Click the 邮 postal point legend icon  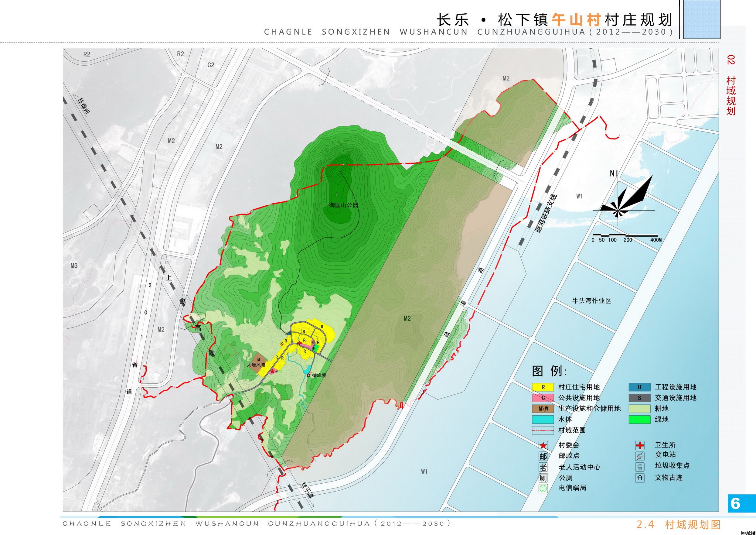543,456
